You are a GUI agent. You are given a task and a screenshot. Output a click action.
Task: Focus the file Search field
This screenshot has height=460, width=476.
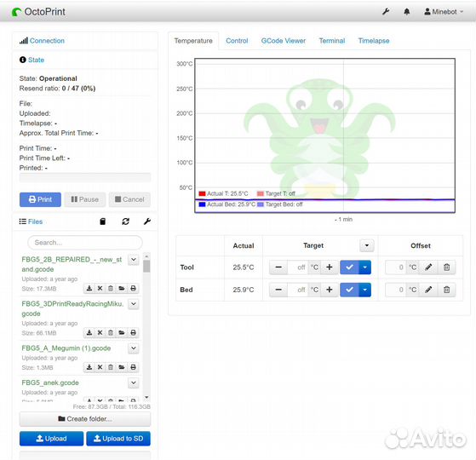[x=85, y=243]
